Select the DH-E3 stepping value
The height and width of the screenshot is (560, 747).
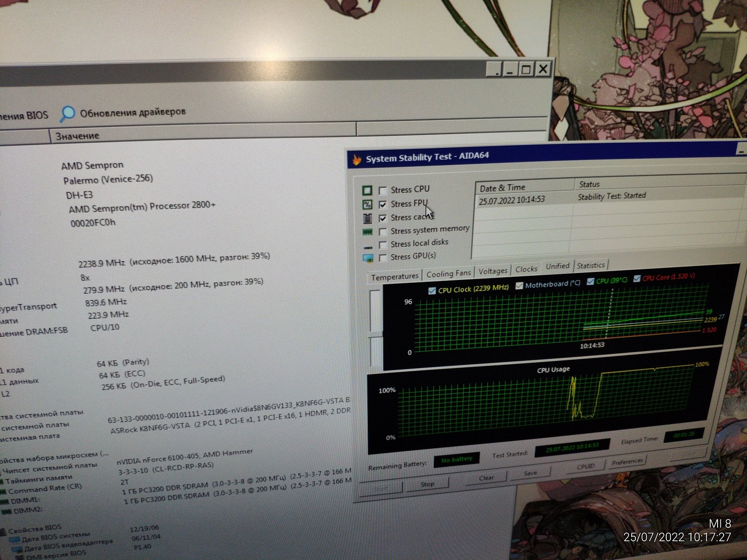click(x=79, y=195)
